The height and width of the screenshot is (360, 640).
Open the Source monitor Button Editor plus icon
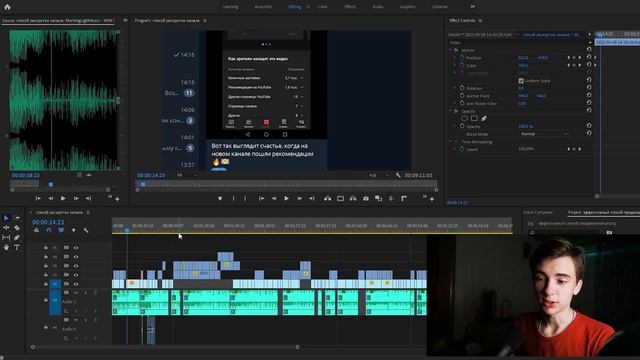pos(117,199)
